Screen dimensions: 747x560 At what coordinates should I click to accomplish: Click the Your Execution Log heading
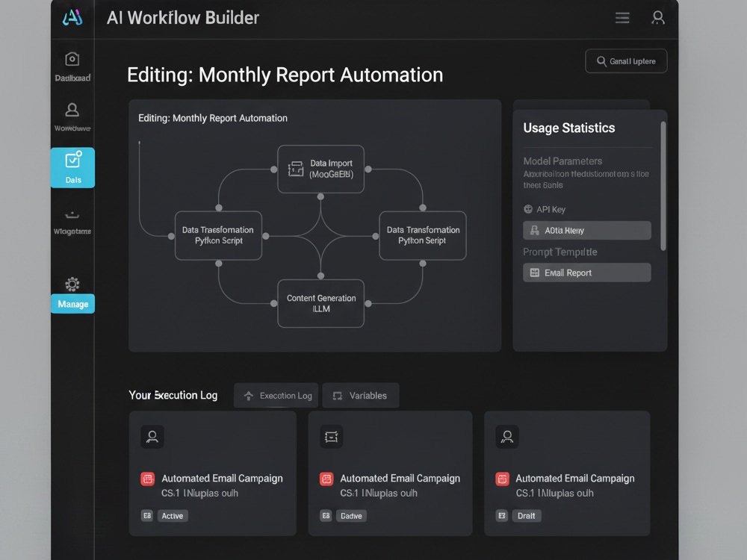[173, 395]
